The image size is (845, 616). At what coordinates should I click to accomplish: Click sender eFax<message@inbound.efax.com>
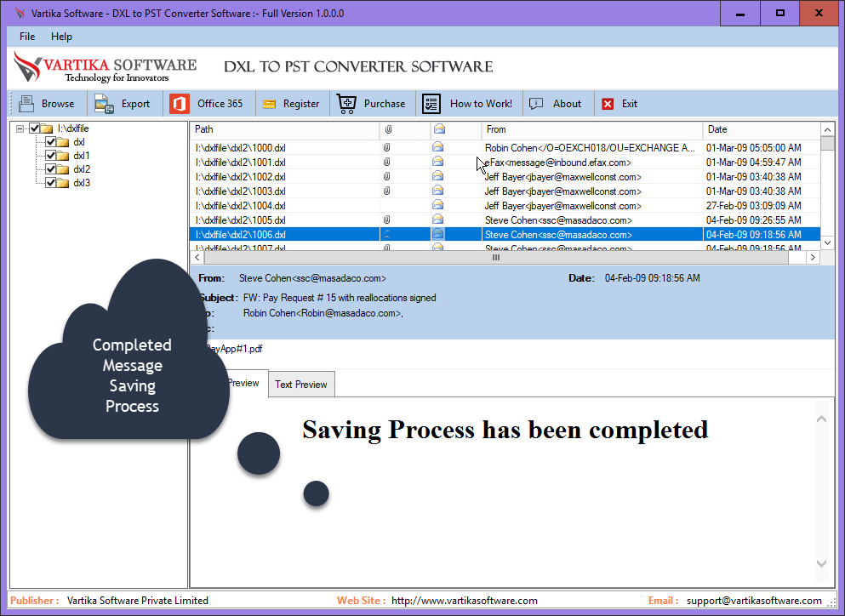557,163
